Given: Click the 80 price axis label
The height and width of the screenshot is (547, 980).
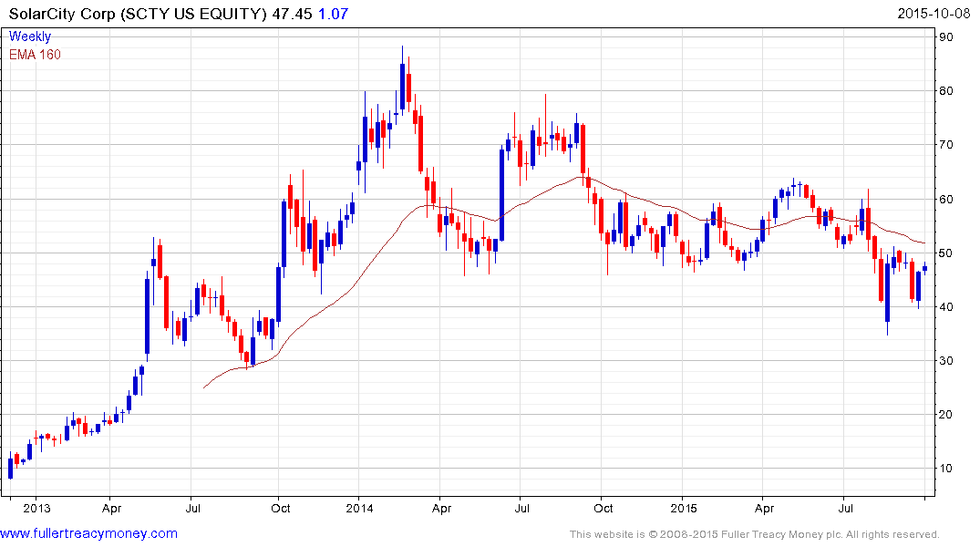Looking at the screenshot, I should [x=946, y=91].
